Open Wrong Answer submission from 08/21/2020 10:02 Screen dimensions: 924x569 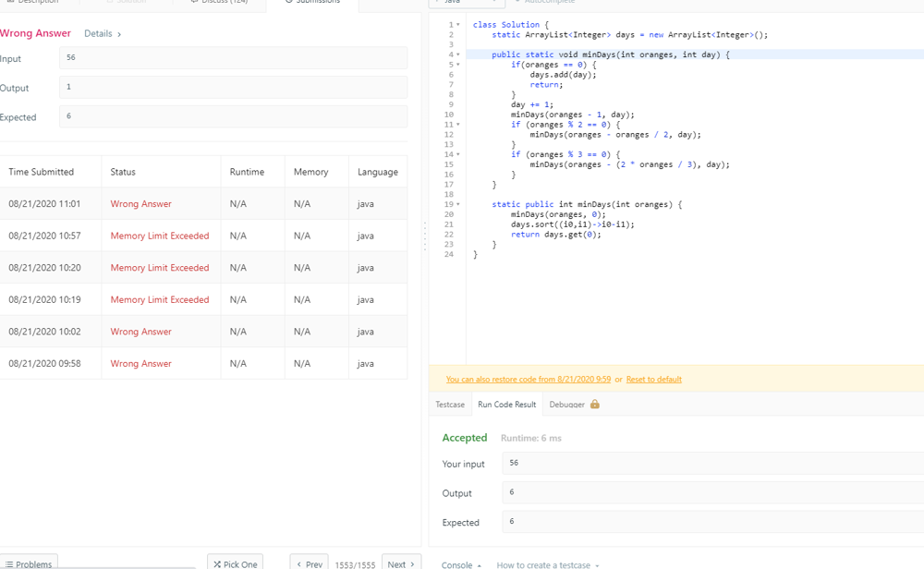click(140, 332)
